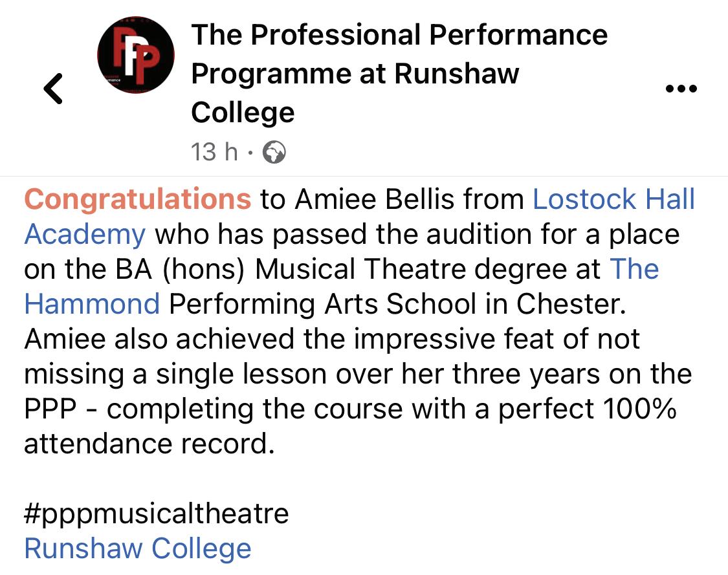Click the 13 h post timestamp
The width and height of the screenshot is (728, 575).
[214, 153]
